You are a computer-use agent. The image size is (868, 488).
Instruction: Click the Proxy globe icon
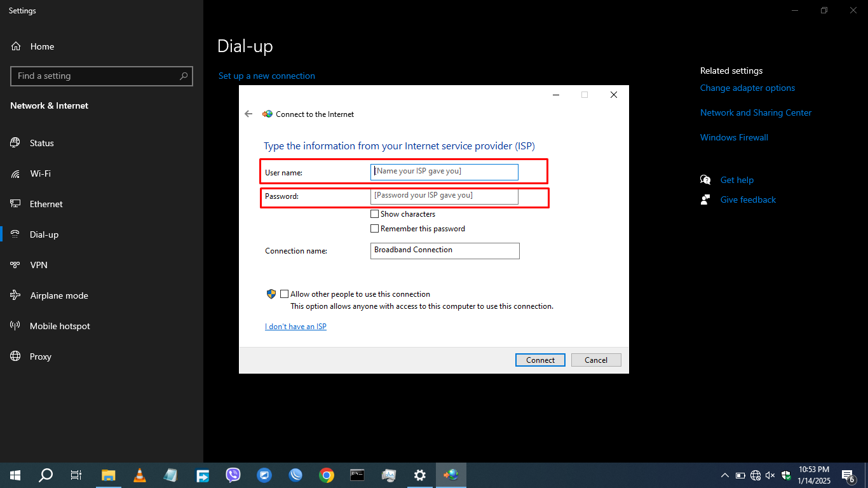[x=15, y=356]
